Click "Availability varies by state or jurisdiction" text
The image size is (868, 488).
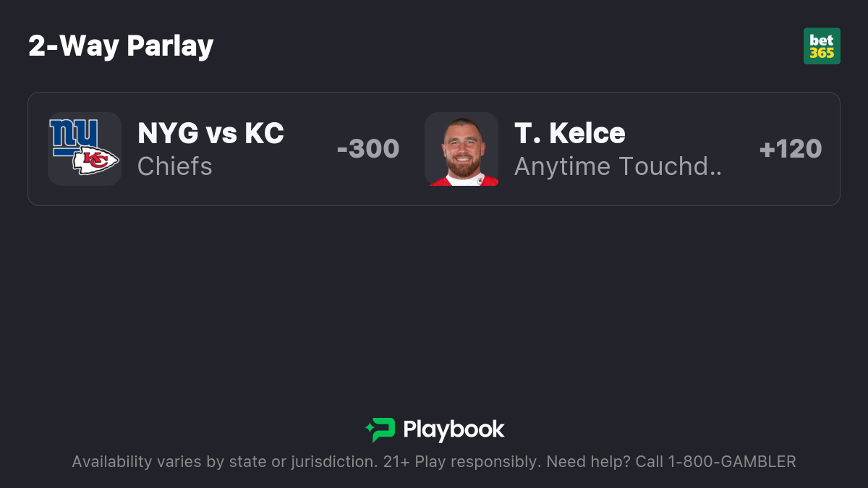(x=224, y=461)
